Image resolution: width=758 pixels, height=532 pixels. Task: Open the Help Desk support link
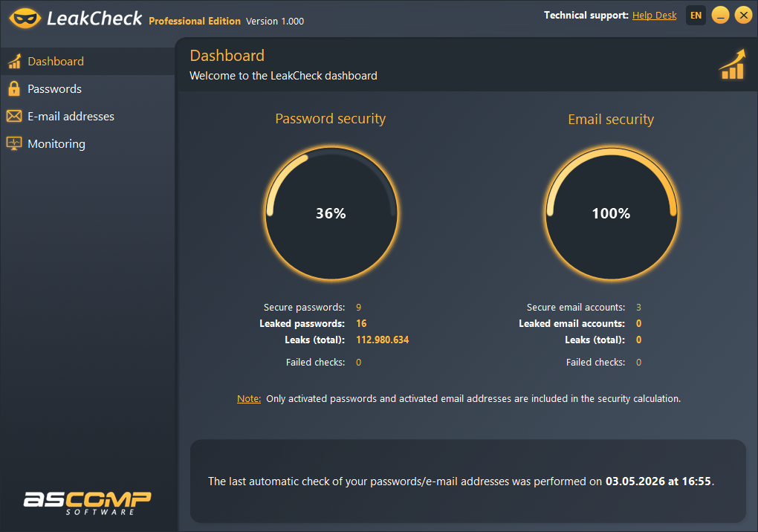pos(654,15)
